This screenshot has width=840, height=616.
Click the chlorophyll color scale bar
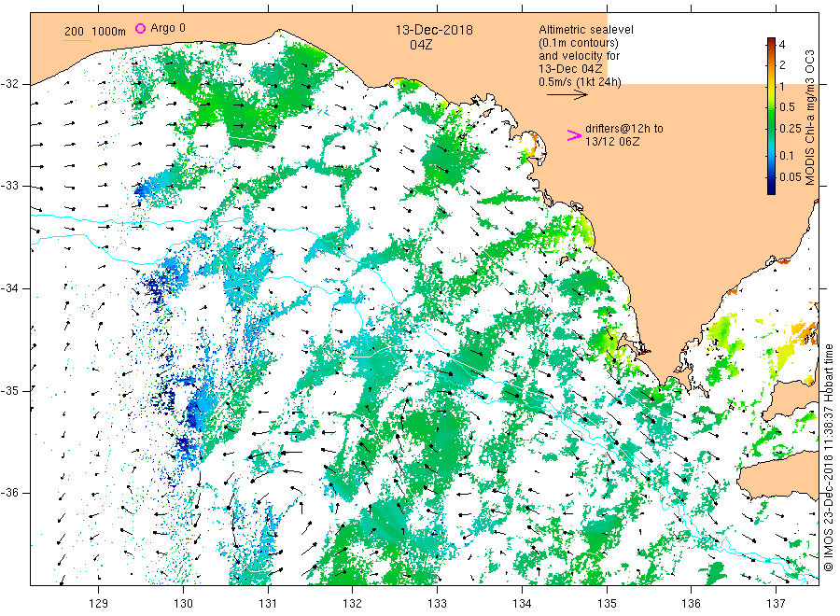[771, 116]
